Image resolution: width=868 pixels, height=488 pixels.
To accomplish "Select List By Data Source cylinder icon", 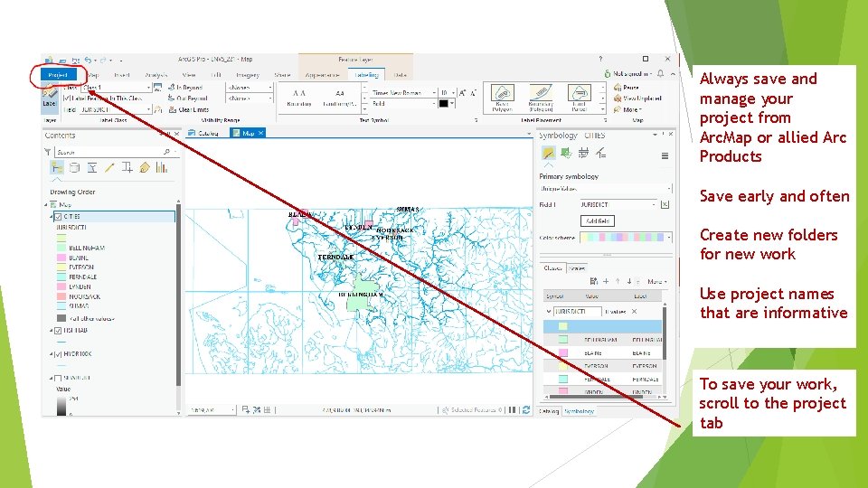I will [75, 168].
